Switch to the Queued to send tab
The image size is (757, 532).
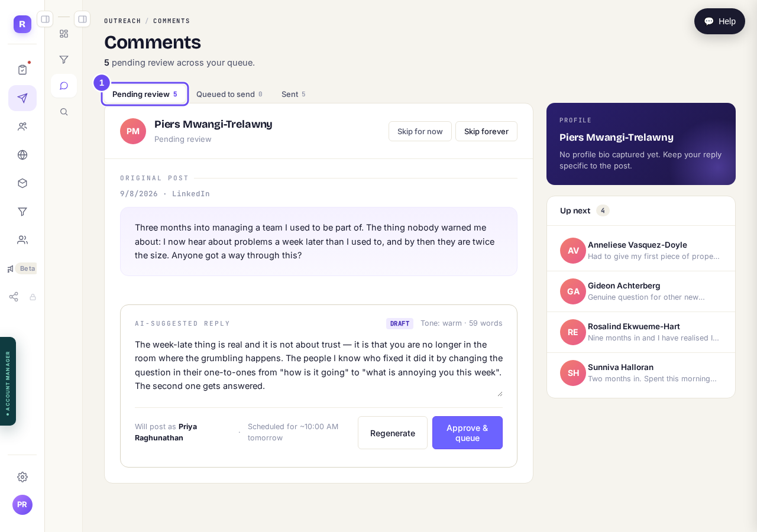229,94
